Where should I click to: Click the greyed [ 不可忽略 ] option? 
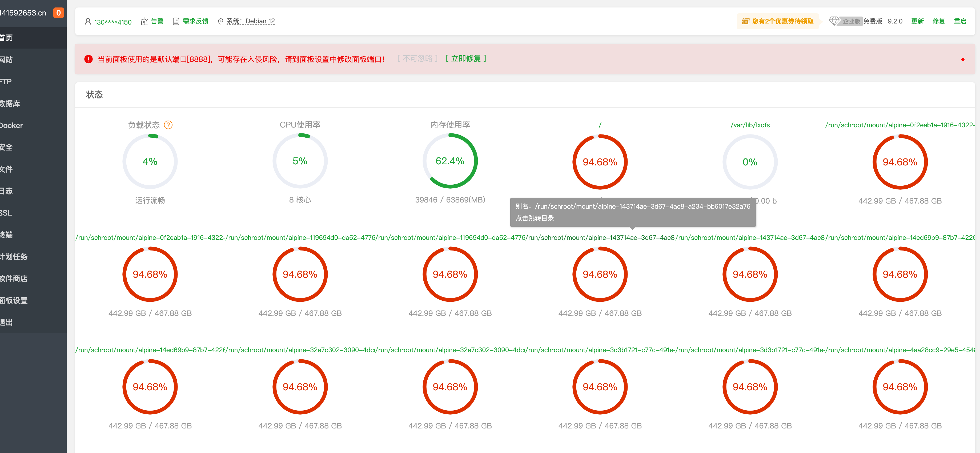coord(417,59)
